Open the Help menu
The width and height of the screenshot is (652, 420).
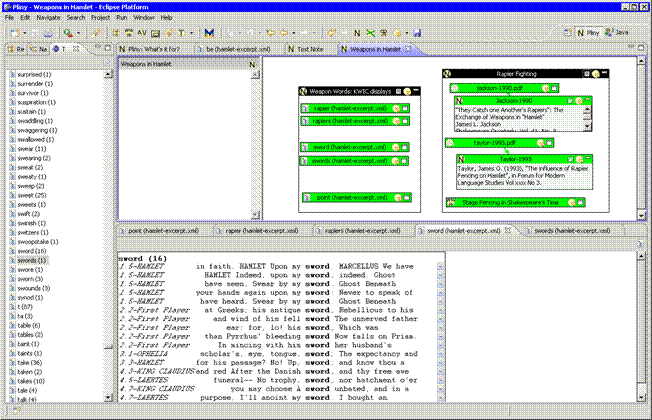pyautogui.click(x=166, y=18)
